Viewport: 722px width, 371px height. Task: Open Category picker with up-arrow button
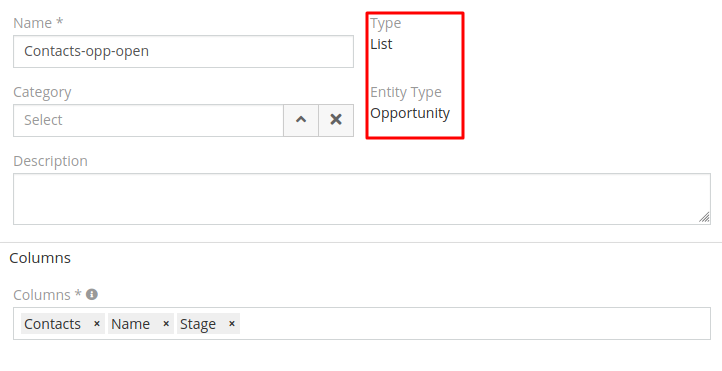(301, 120)
